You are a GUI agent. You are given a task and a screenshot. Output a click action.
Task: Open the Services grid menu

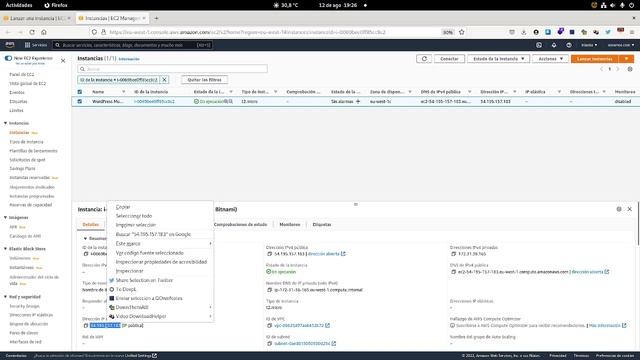(36, 45)
